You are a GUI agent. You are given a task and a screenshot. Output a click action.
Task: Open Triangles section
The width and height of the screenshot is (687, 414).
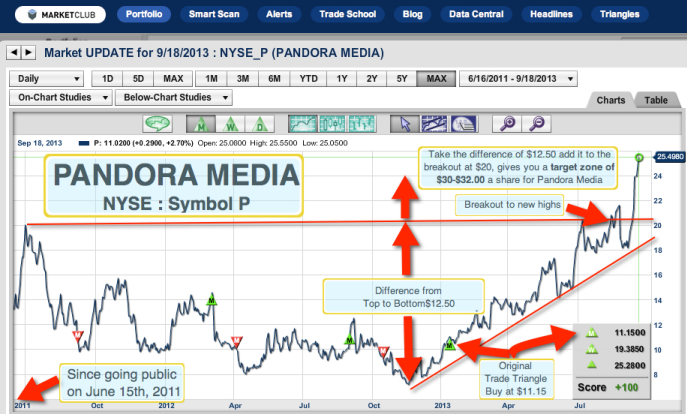(x=620, y=14)
